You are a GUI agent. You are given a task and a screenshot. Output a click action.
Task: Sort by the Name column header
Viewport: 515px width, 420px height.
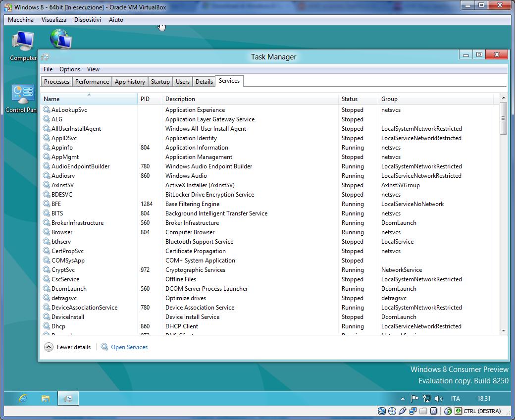(x=89, y=99)
